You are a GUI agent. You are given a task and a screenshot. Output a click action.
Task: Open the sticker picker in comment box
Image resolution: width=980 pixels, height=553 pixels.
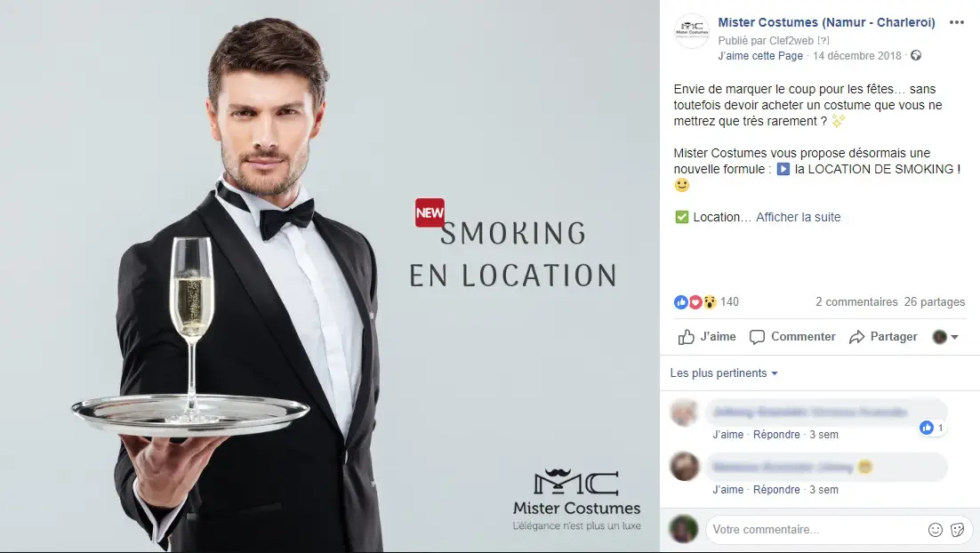[957, 530]
